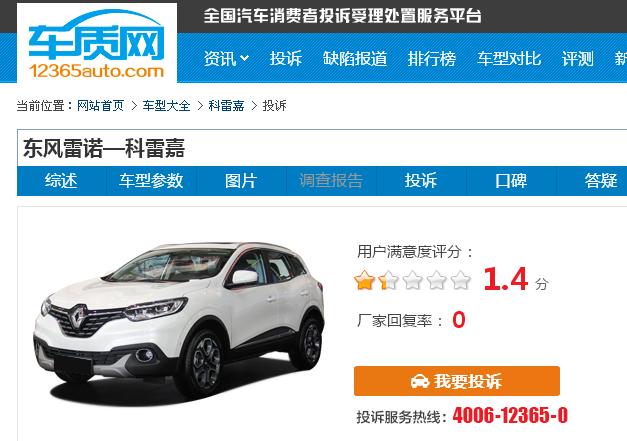
Task: Open the 车质网 12365auto.com logo
Action: click(97, 43)
